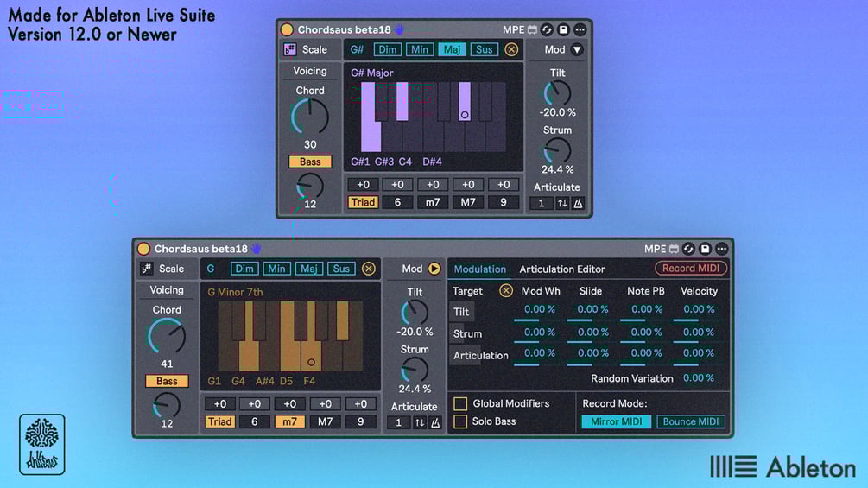This screenshot has height=488, width=868.
Task: Click Articulate number box in upper device
Action: [542, 203]
